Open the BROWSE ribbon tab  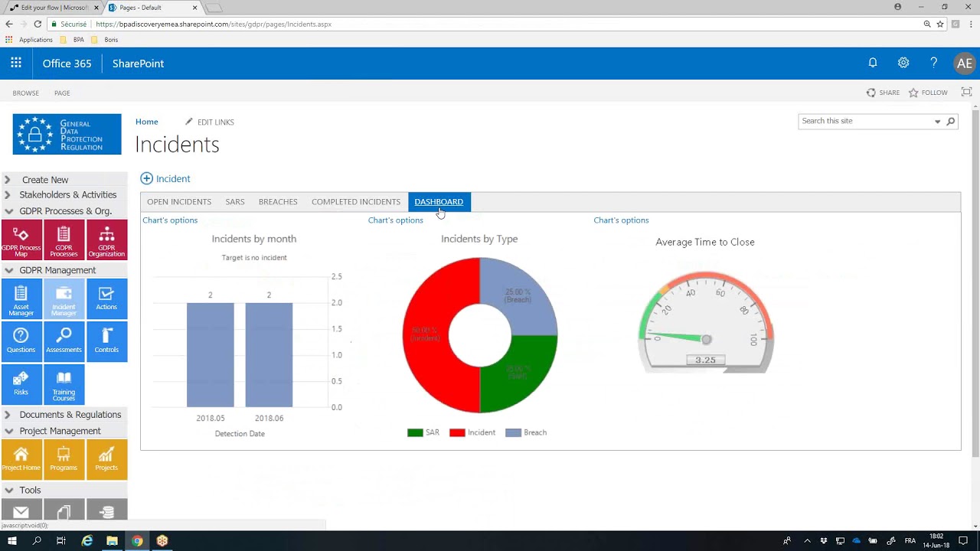point(25,93)
